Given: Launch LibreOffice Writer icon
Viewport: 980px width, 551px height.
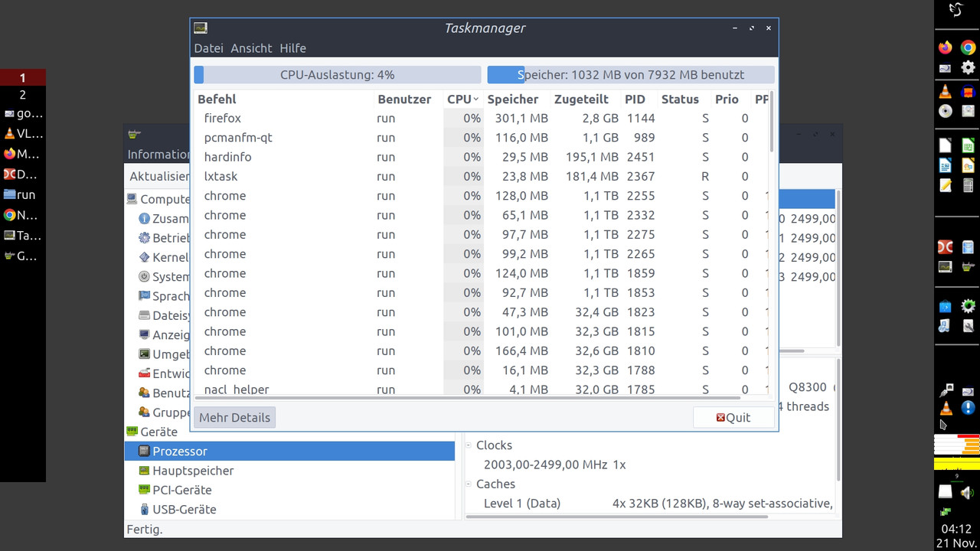Looking at the screenshot, I should (946, 165).
